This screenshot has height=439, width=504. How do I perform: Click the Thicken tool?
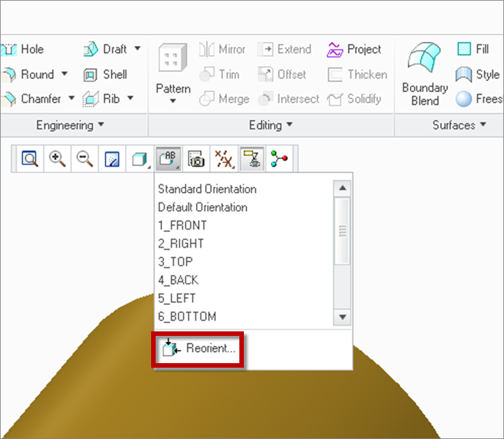(357, 75)
